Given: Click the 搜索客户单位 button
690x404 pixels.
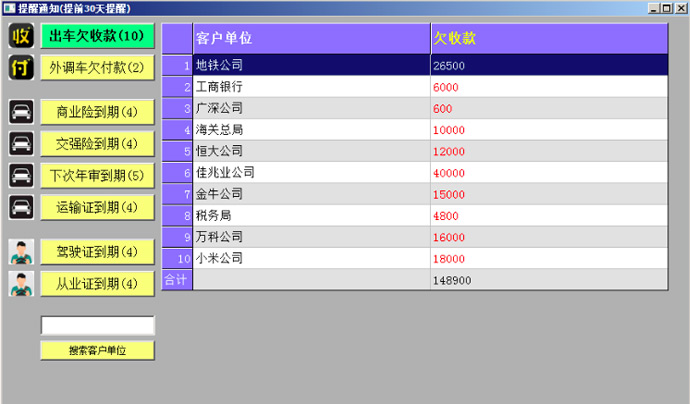Looking at the screenshot, I should pos(97,350).
